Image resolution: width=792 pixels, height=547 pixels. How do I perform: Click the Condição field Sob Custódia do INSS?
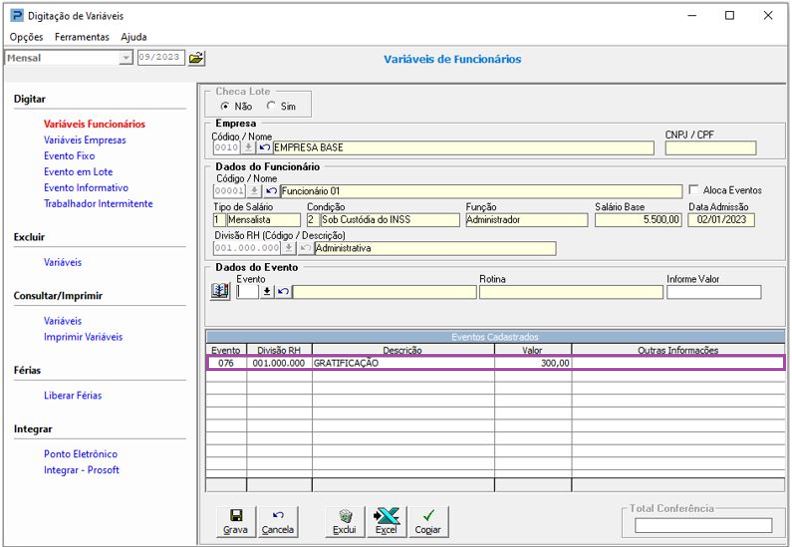389,220
